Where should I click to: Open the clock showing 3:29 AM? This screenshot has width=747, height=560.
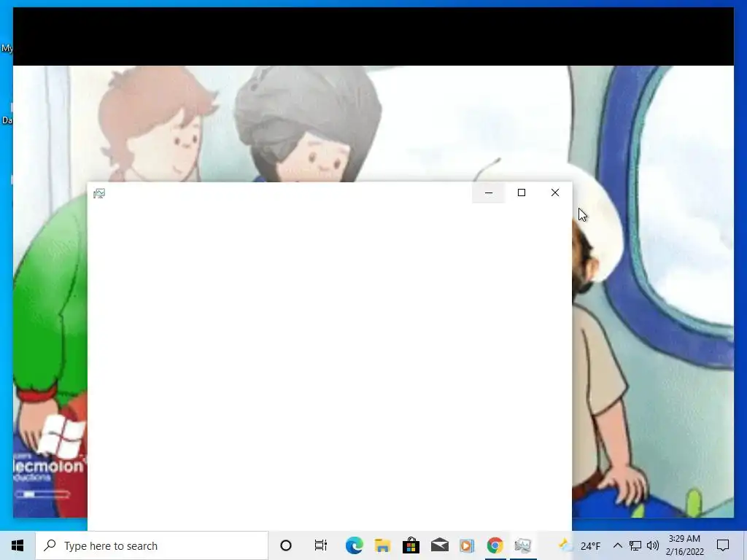[x=684, y=545]
